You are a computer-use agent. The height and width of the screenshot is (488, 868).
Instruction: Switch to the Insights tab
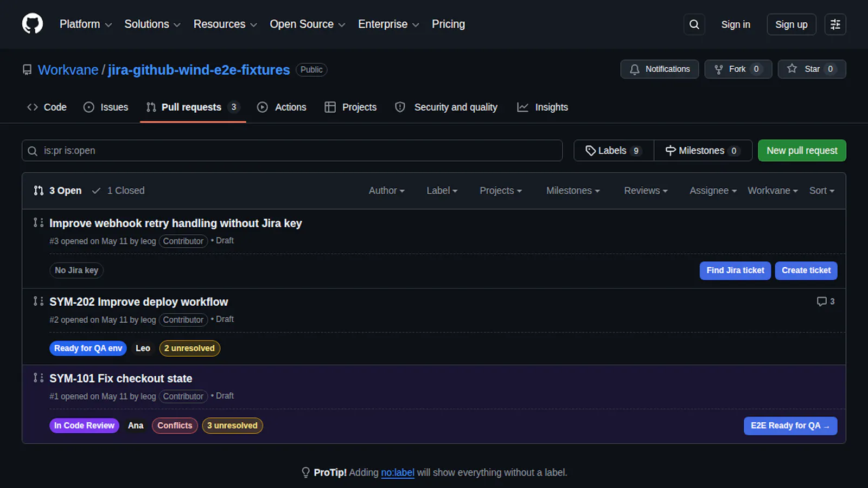[542, 107]
